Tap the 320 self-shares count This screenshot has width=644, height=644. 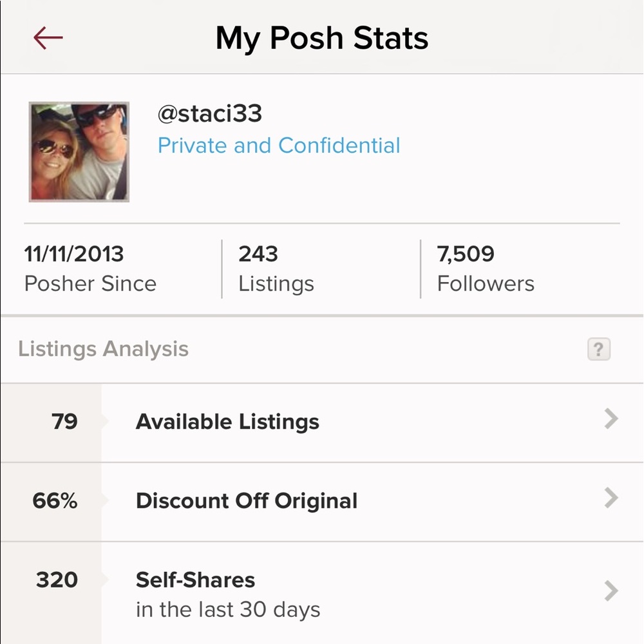pos(57,580)
